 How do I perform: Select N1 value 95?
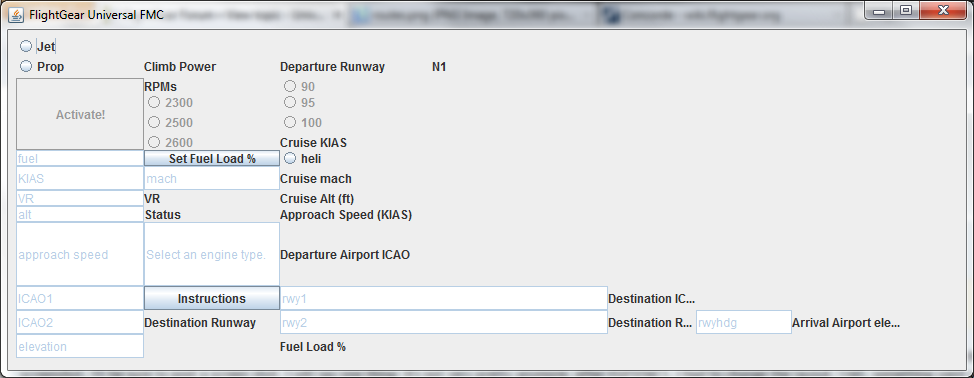coord(289,102)
